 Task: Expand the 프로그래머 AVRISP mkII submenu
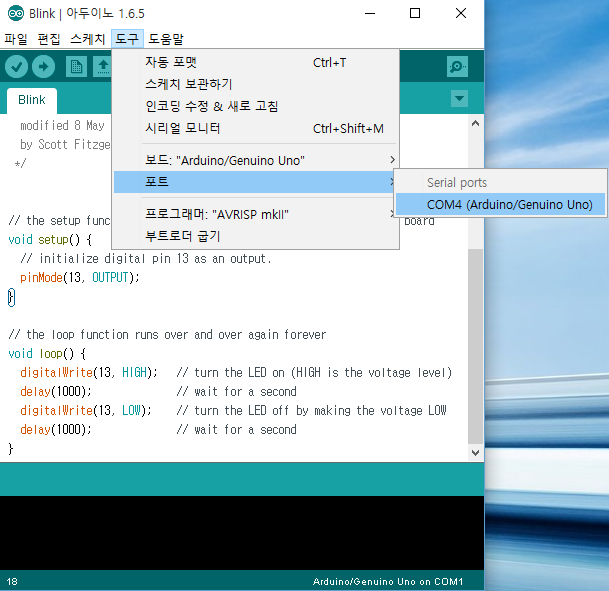point(256,214)
